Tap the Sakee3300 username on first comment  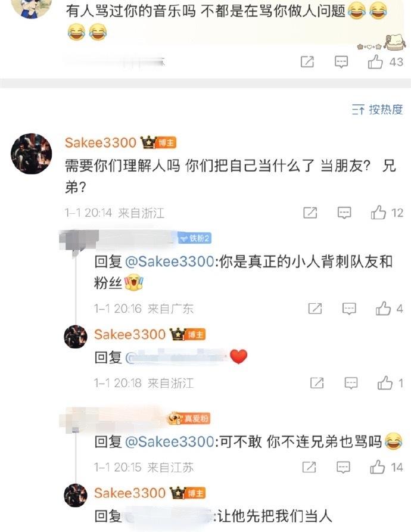click(101, 142)
